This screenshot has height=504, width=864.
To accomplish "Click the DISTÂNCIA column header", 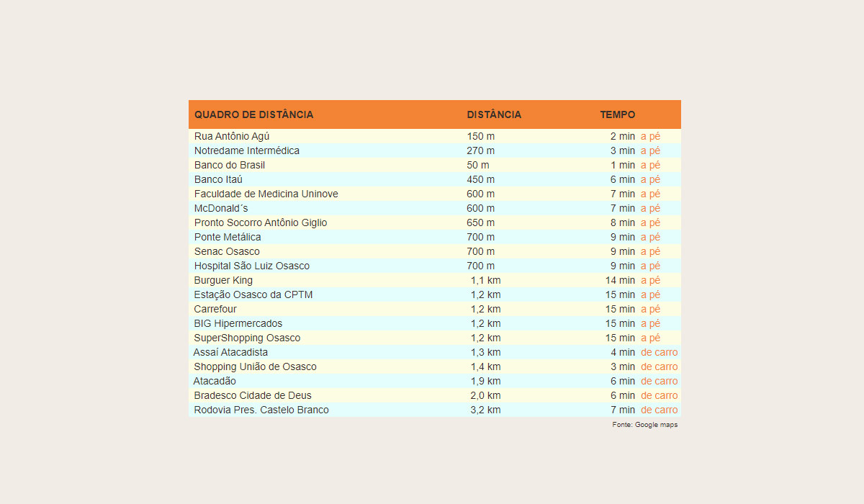I will click(x=494, y=114).
